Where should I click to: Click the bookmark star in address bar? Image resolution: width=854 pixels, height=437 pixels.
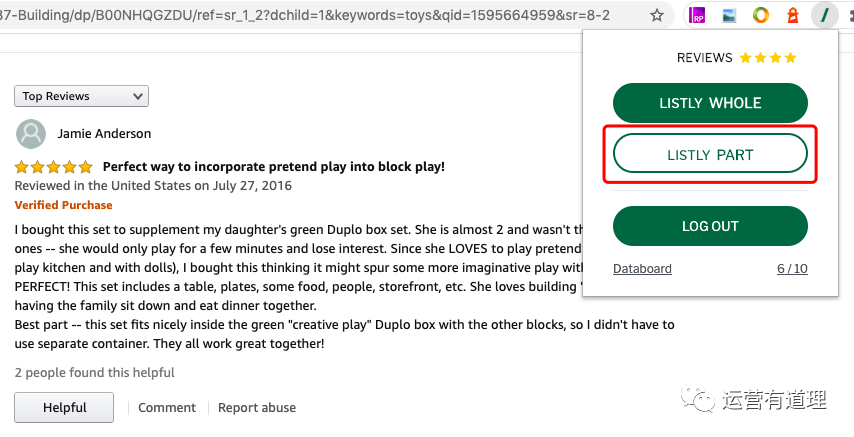657,16
